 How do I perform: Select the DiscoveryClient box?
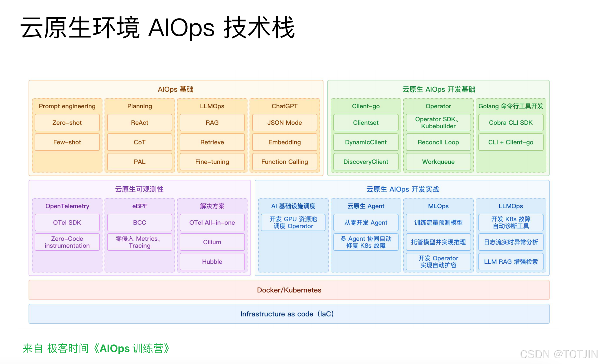tap(366, 162)
